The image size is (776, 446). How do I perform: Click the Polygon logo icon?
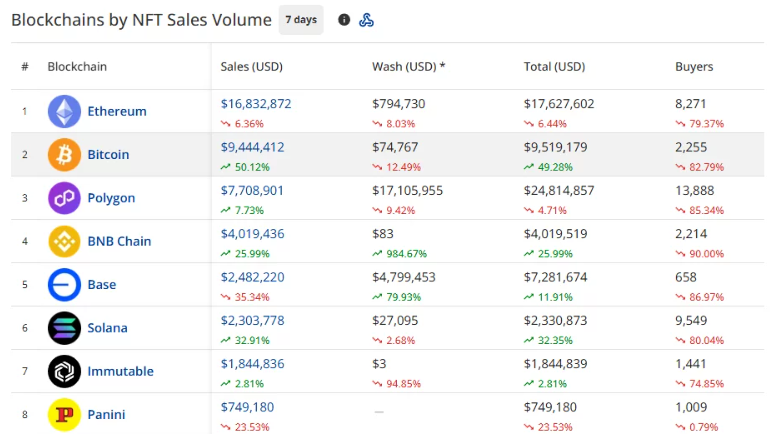tap(64, 198)
